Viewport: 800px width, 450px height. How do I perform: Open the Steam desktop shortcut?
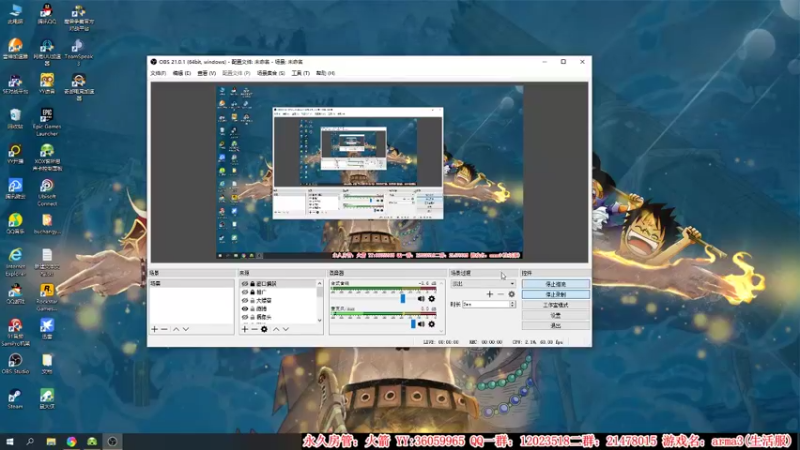[x=15, y=398]
